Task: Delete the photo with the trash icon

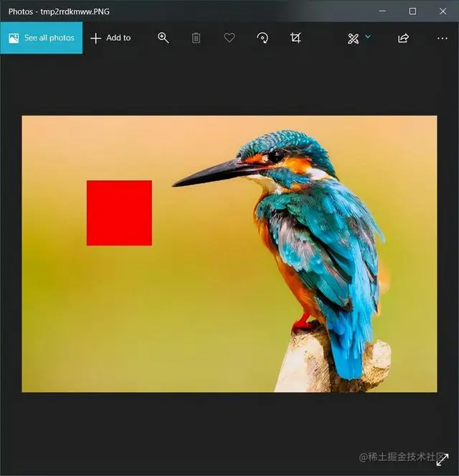Action: click(x=196, y=38)
